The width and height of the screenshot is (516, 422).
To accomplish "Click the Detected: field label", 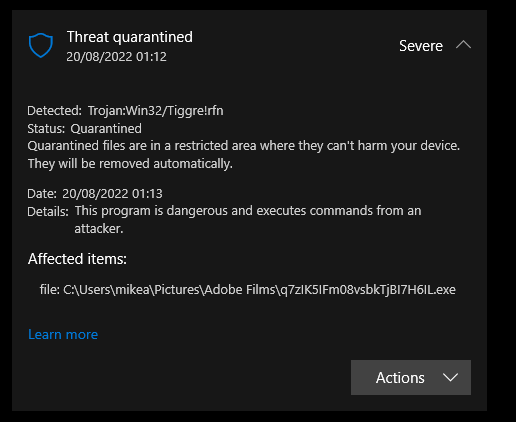I will point(54,111).
